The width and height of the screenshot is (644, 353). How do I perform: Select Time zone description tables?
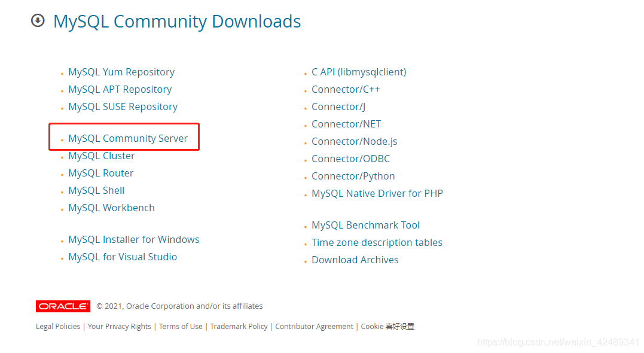(377, 242)
